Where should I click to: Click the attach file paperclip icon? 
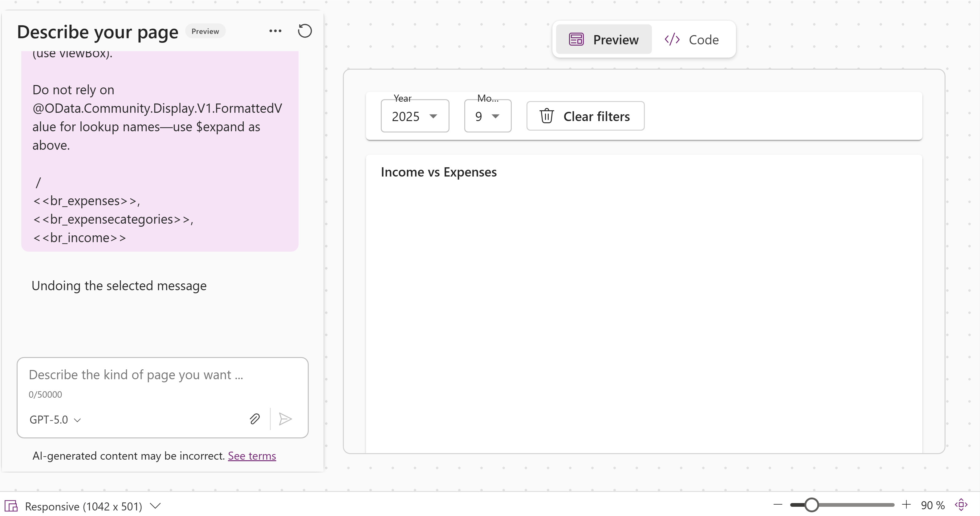click(x=255, y=419)
